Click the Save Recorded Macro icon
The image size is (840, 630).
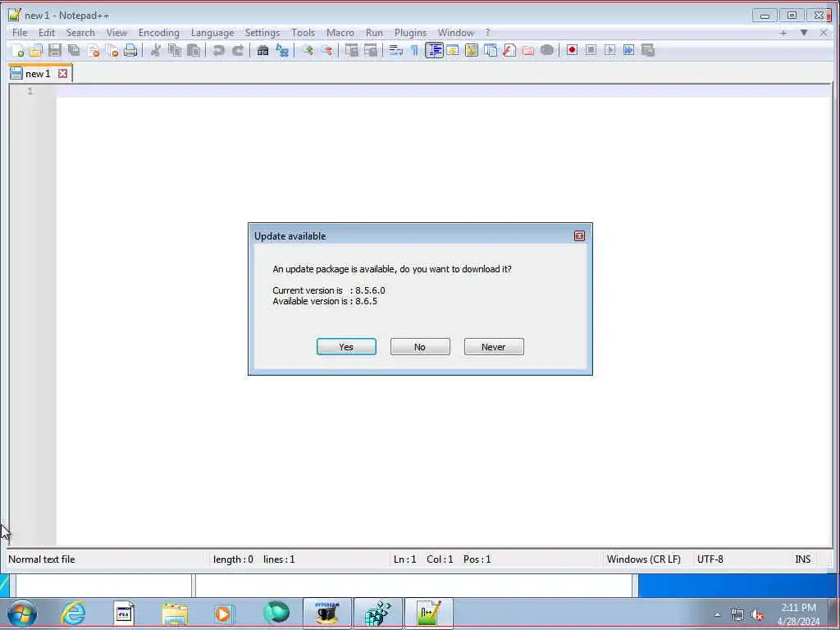[648, 50]
